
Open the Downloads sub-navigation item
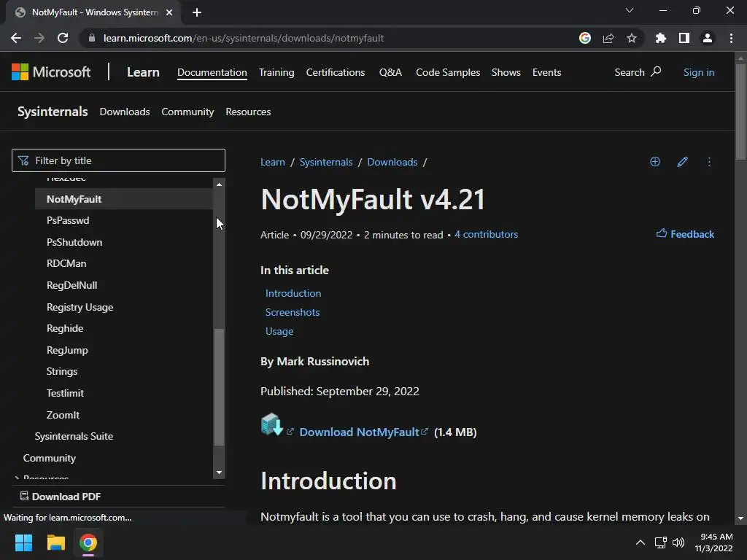(124, 112)
